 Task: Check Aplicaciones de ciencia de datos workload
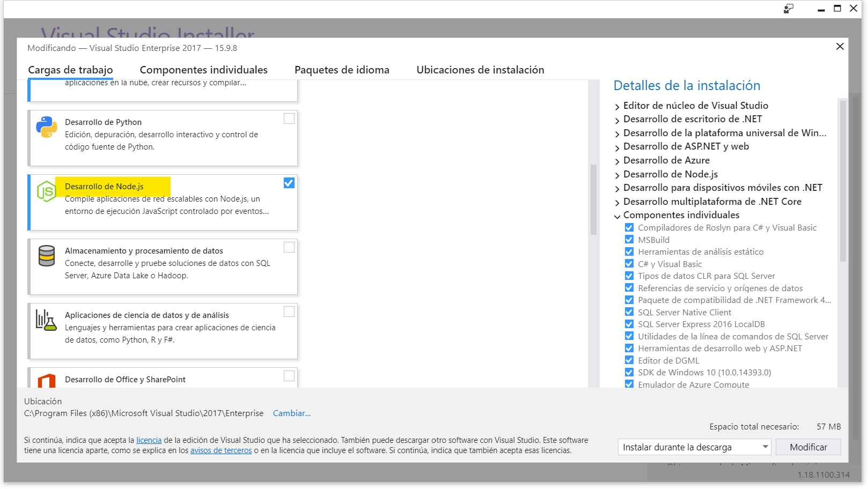point(289,312)
